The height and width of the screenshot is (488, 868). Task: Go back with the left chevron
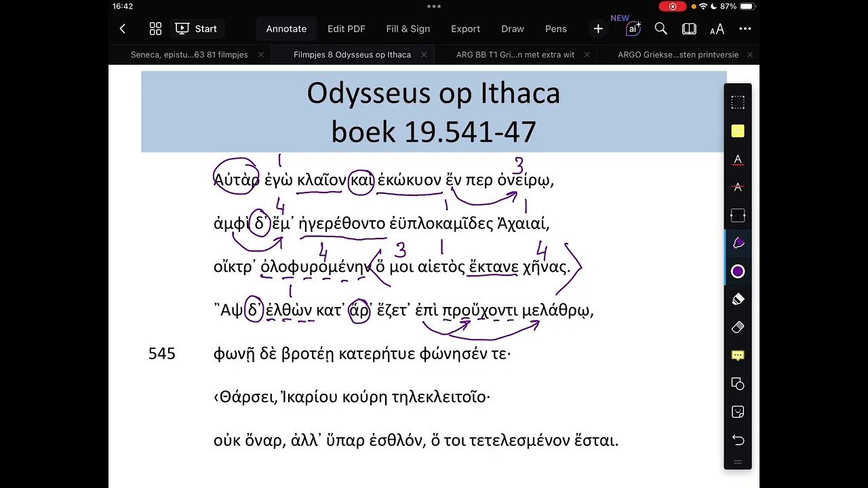point(123,28)
